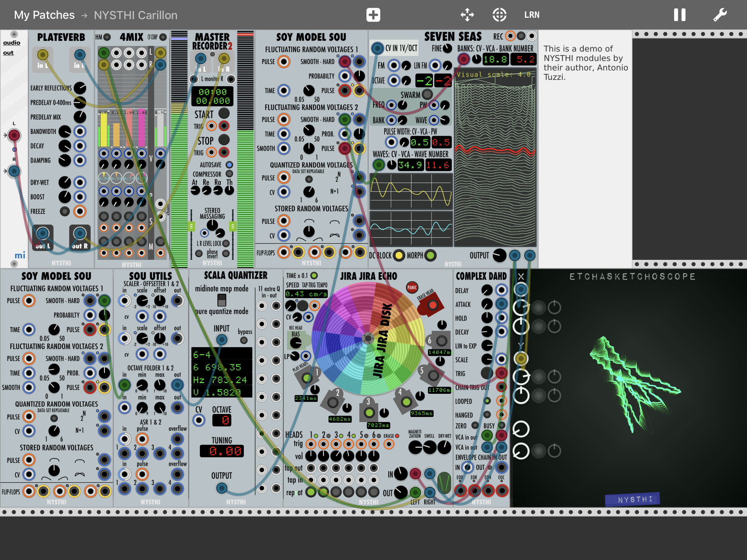Toggle L R LEVEL LOCK
The image size is (747, 560).
point(226,243)
